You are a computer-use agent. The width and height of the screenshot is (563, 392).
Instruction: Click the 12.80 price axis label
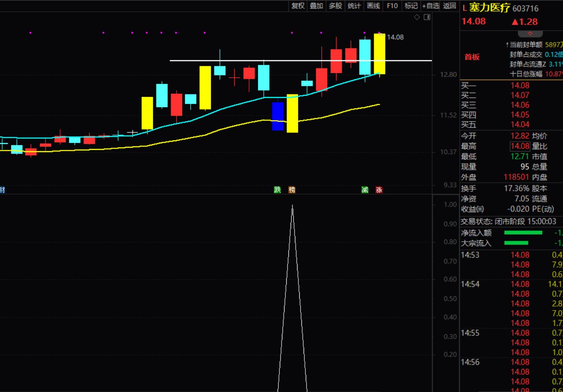click(448, 75)
